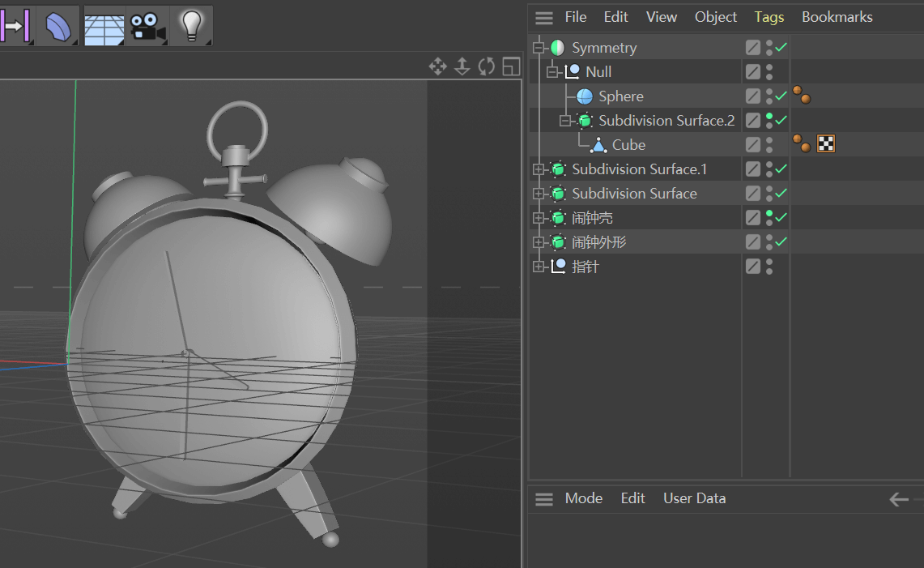Collapse the Symmetry hierarchy node
This screenshot has width=924, height=568.
pos(538,47)
